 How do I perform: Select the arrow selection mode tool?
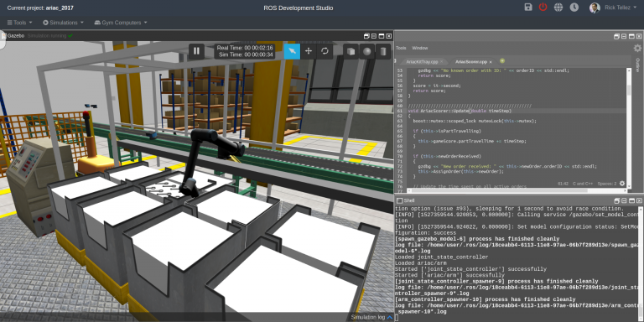pos(292,51)
